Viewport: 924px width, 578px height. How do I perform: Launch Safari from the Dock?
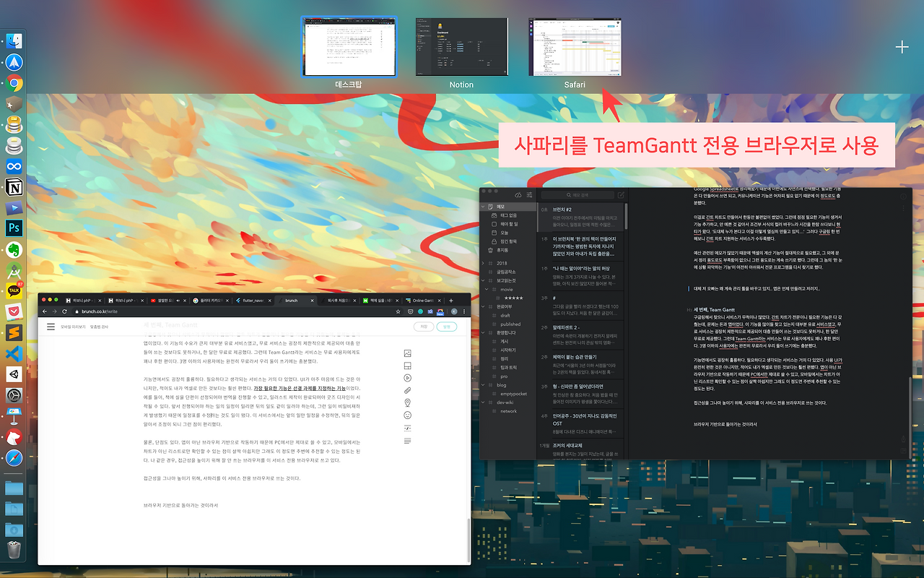14,458
